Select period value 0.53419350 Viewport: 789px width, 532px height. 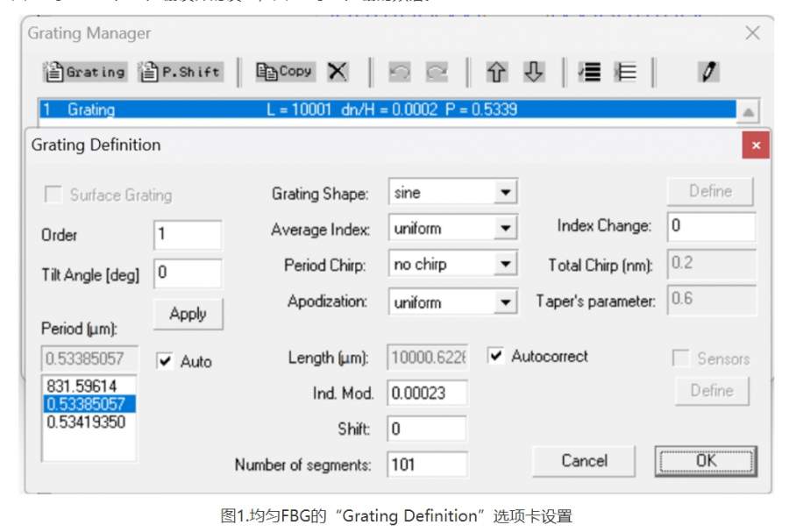coord(89,422)
